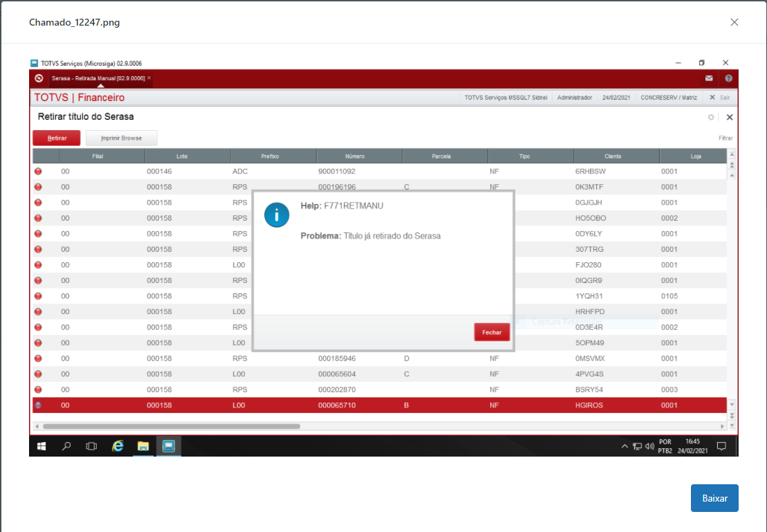The height and width of the screenshot is (532, 767).
Task: Click red status dot of client FJO280 row
Action: coord(38,265)
